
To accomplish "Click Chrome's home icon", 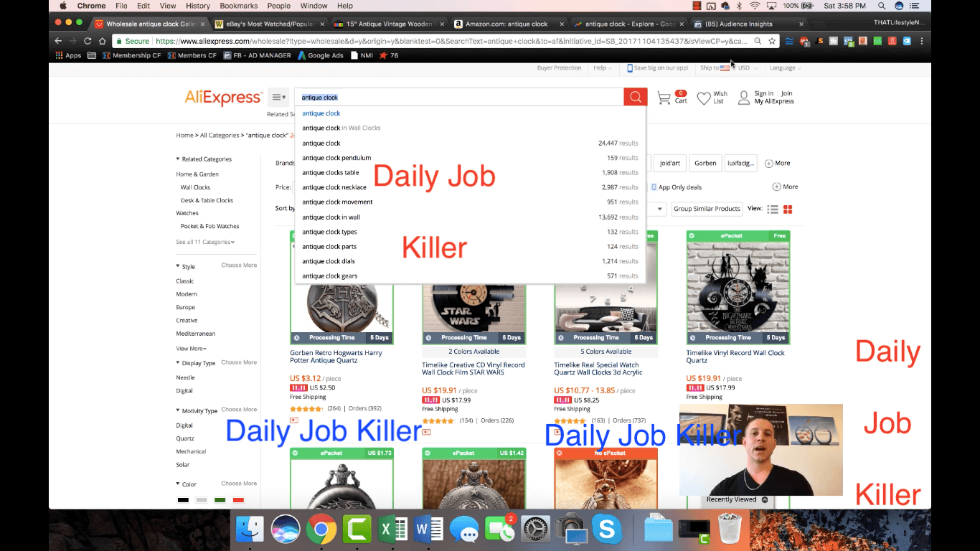I will [103, 41].
